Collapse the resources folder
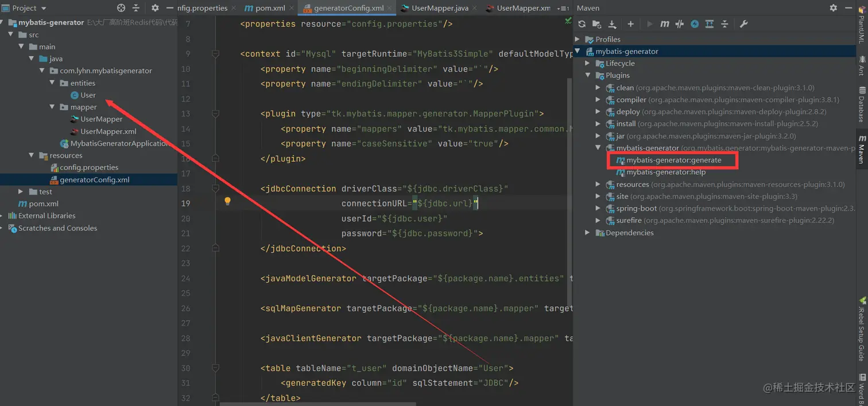 [x=31, y=155]
